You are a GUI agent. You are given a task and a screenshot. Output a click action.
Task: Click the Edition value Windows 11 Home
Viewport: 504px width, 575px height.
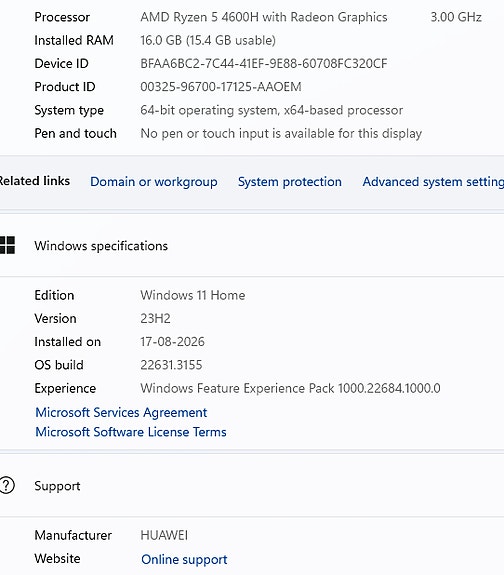(193, 295)
